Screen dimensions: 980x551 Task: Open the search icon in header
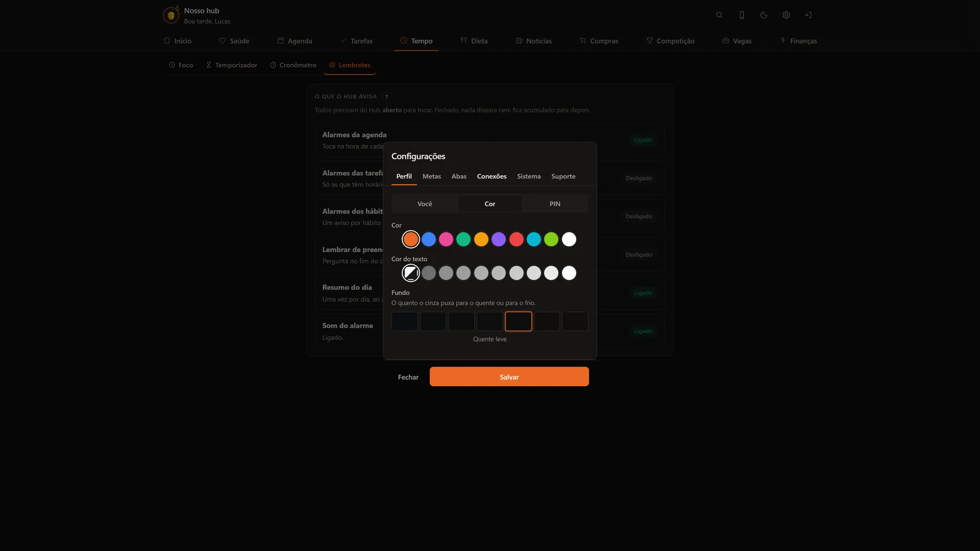719,15
